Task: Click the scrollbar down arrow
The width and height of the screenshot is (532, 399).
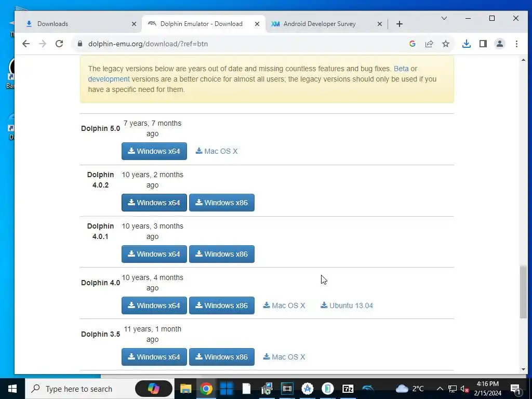Action: (523, 369)
